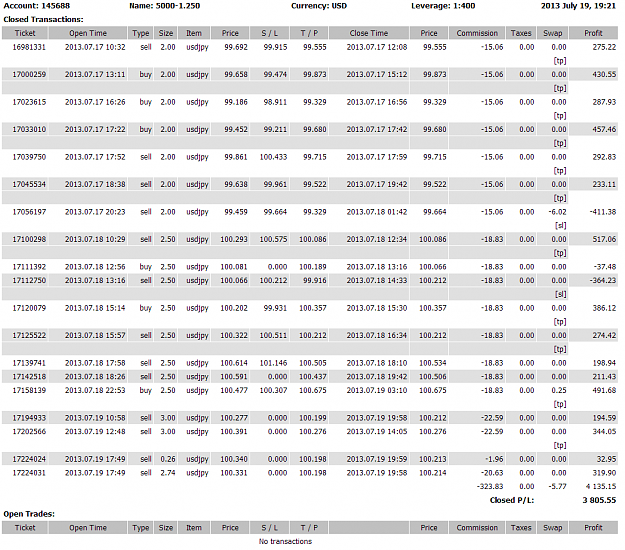This screenshot has height=550, width=625.
Task: Select ticket number 17100298
Action: click(29, 240)
